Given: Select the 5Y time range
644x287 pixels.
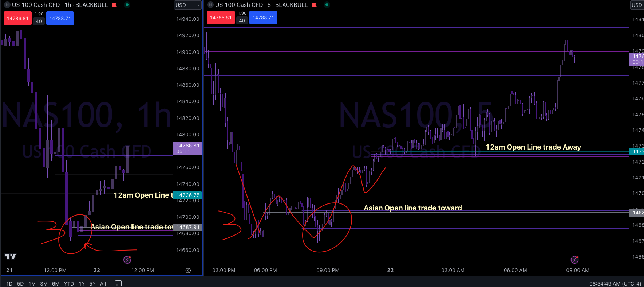Looking at the screenshot, I should tap(92, 284).
